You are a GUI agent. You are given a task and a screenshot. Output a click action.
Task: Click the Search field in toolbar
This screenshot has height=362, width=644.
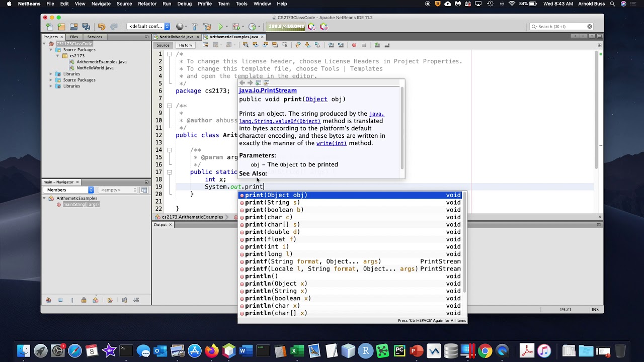coord(560,27)
